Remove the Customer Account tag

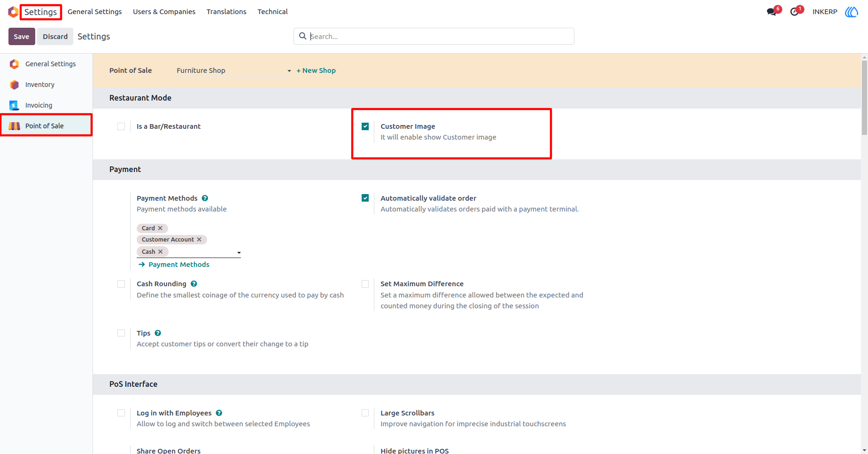click(x=199, y=240)
